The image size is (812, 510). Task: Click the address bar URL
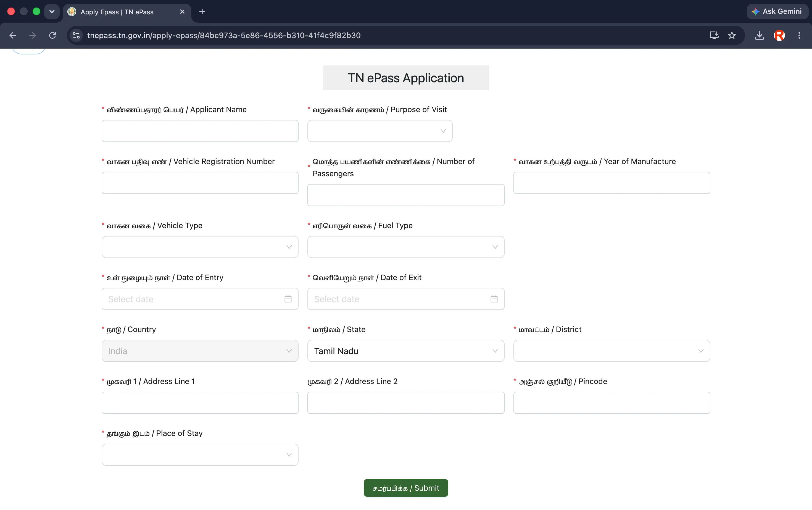click(x=224, y=35)
